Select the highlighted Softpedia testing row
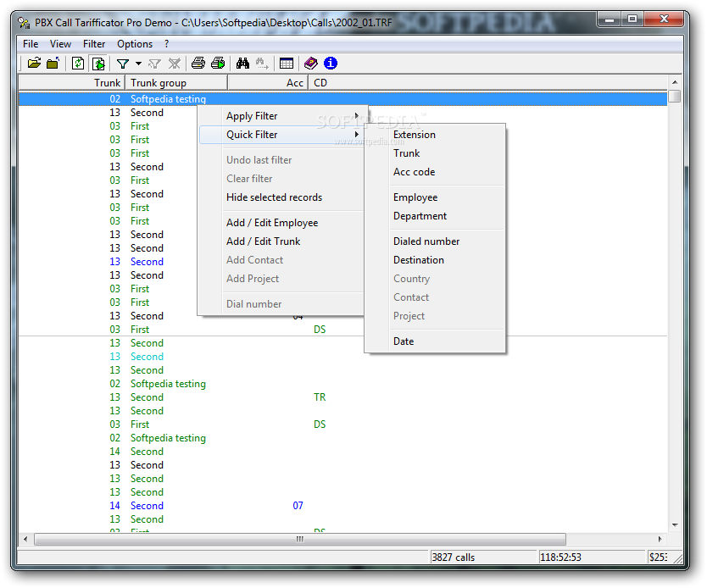 point(342,98)
